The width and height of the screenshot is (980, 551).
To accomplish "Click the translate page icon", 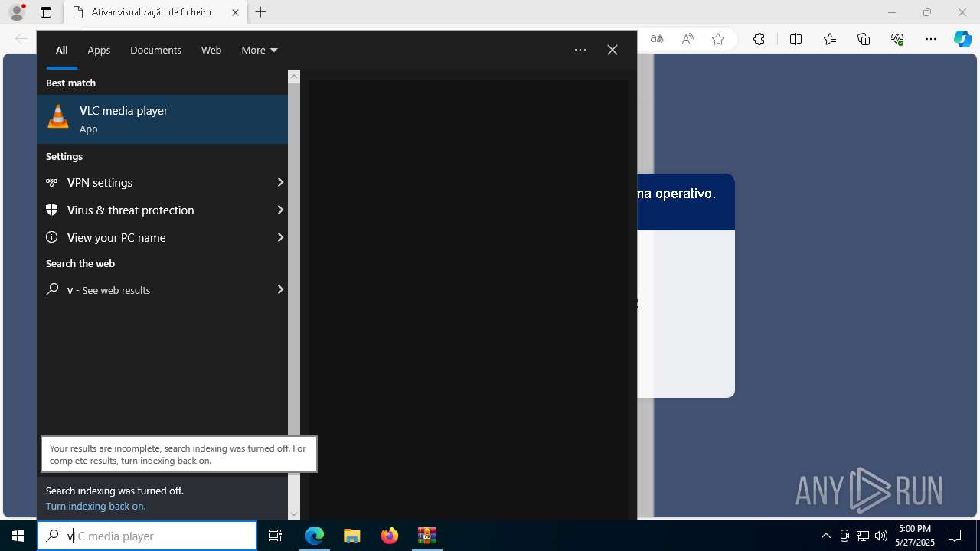I will click(x=657, y=39).
